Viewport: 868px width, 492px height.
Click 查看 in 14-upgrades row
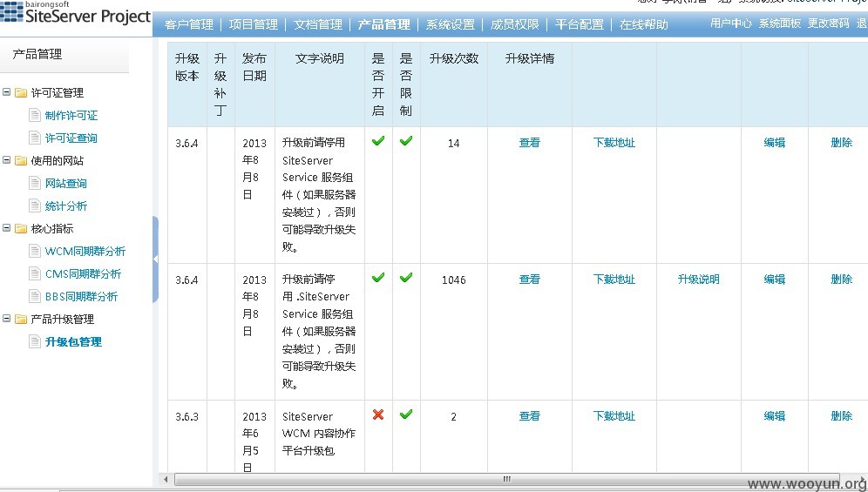coord(529,142)
